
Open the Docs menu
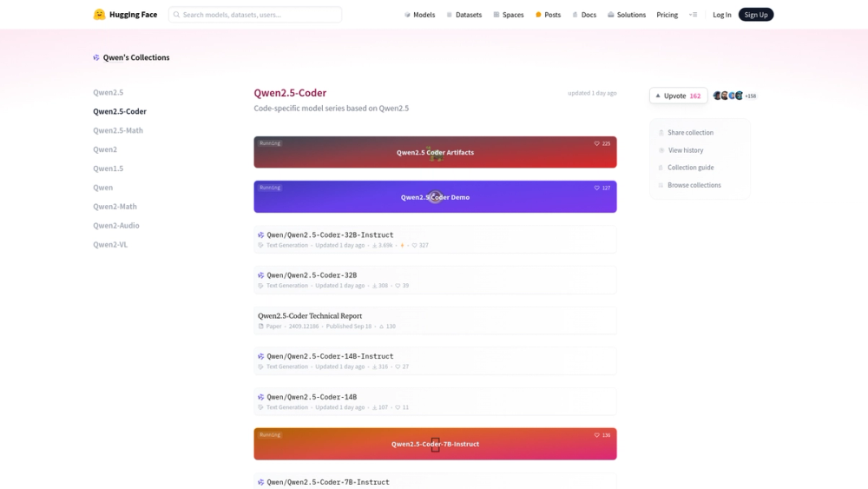[584, 15]
